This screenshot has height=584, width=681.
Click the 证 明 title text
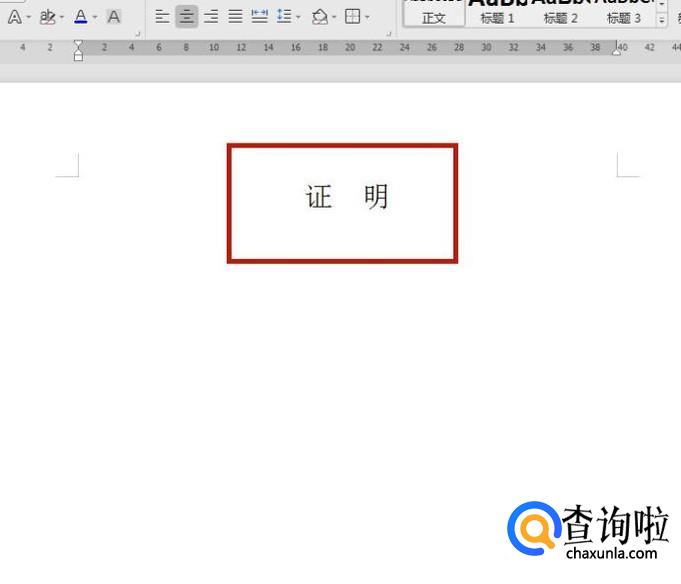click(x=346, y=197)
